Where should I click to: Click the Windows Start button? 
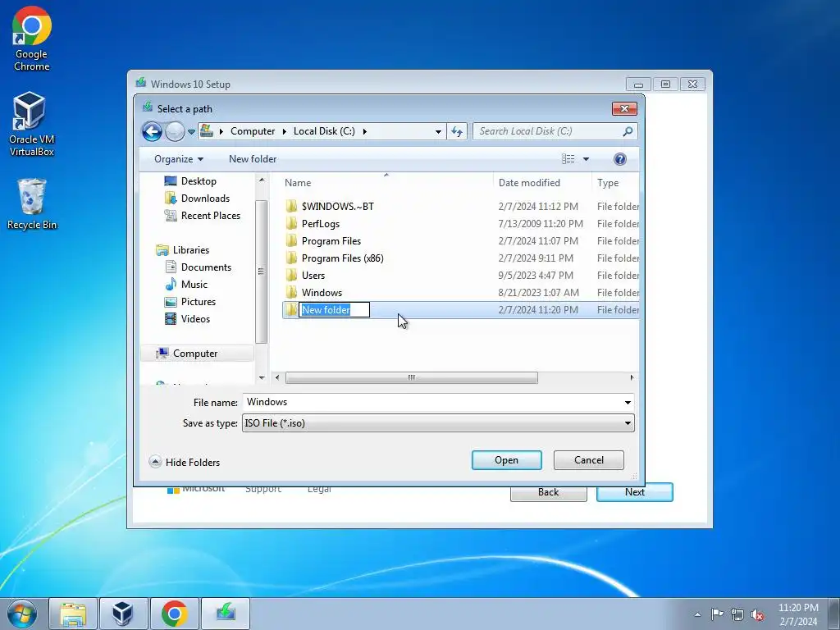[22, 613]
